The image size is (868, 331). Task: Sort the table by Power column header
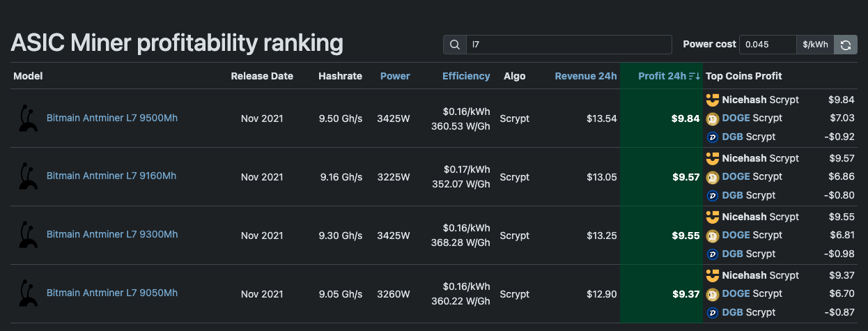pos(395,76)
